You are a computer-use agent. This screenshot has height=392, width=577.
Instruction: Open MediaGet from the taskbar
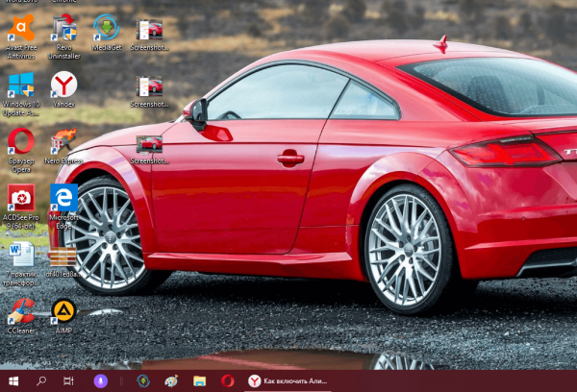[143, 381]
